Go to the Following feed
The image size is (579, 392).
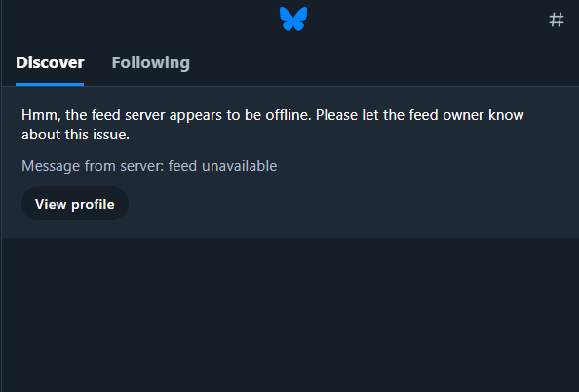(151, 62)
